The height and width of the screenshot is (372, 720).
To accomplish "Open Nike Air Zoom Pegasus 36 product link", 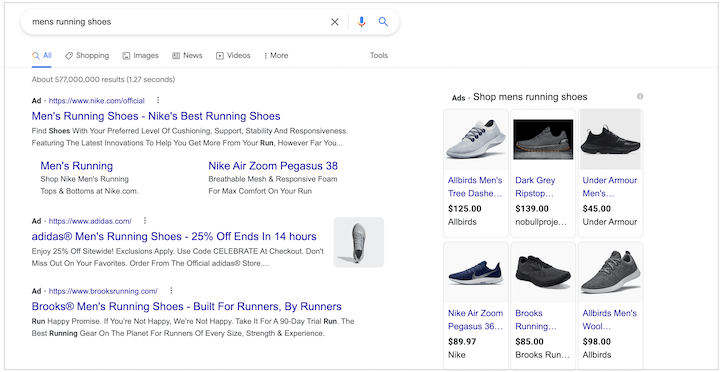I will coord(476,320).
